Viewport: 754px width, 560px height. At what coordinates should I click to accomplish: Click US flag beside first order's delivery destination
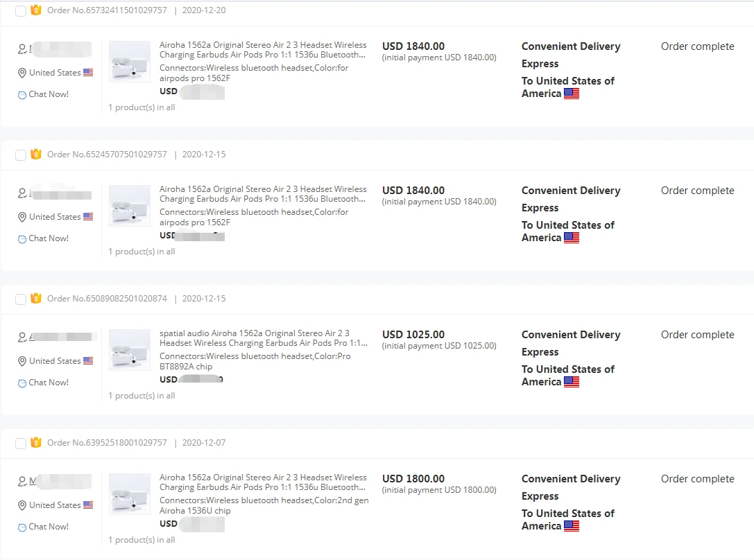(x=572, y=94)
